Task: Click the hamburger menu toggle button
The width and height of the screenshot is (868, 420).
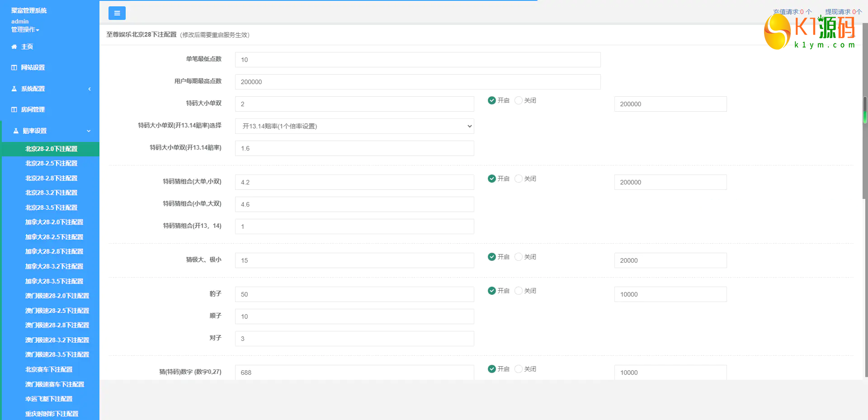Action: tap(117, 13)
